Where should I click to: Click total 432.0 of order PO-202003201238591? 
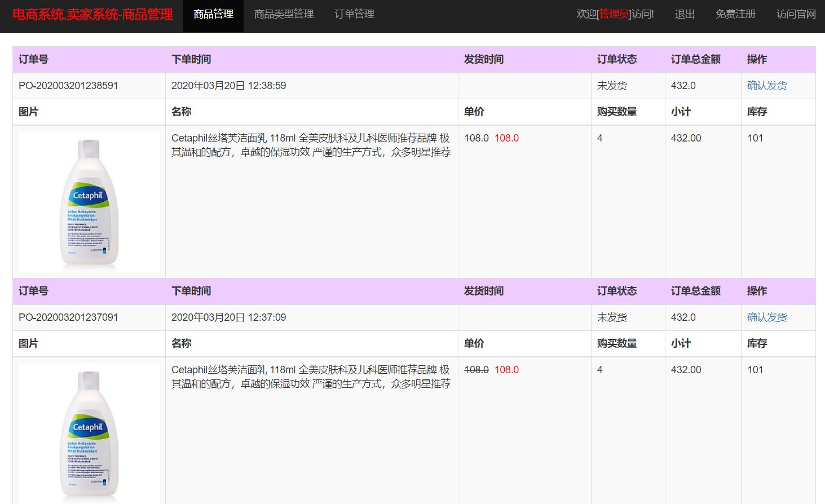683,86
